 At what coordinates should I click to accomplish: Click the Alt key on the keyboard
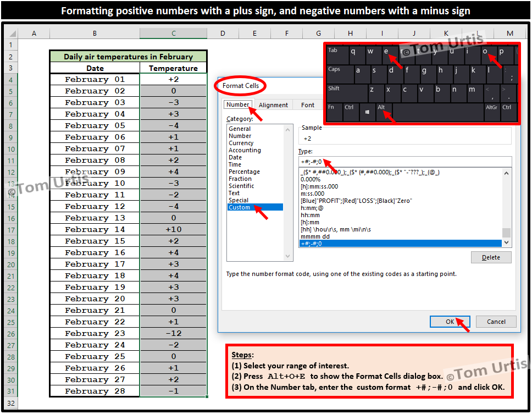384,112
